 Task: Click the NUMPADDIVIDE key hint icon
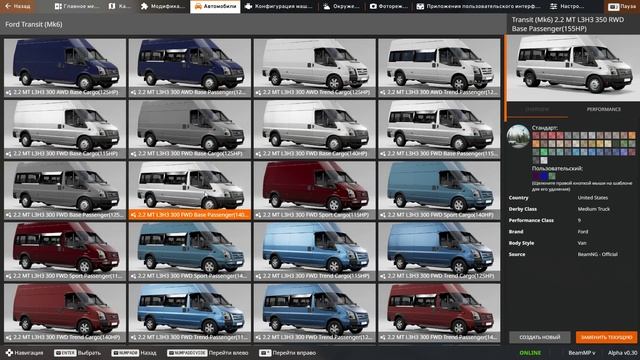click(187, 353)
